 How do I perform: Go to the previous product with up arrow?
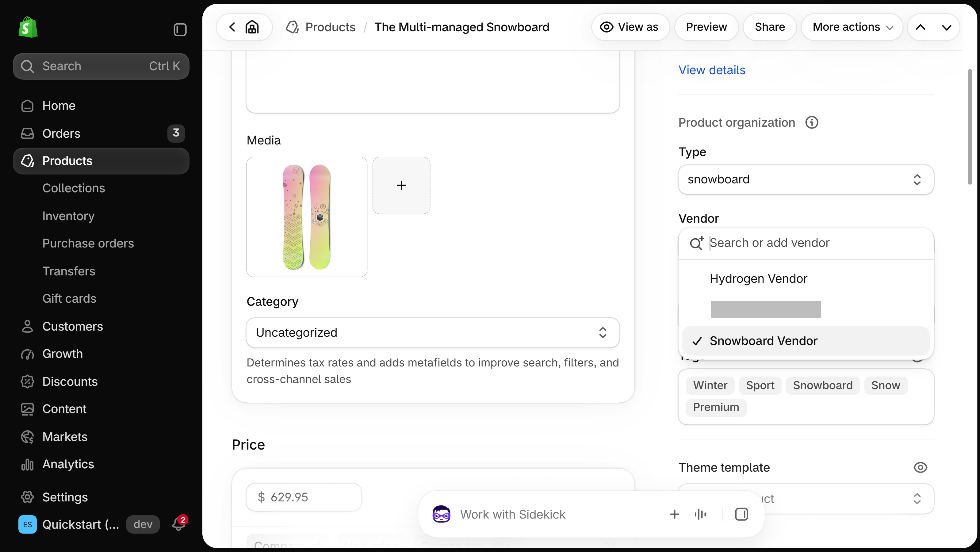click(x=920, y=27)
